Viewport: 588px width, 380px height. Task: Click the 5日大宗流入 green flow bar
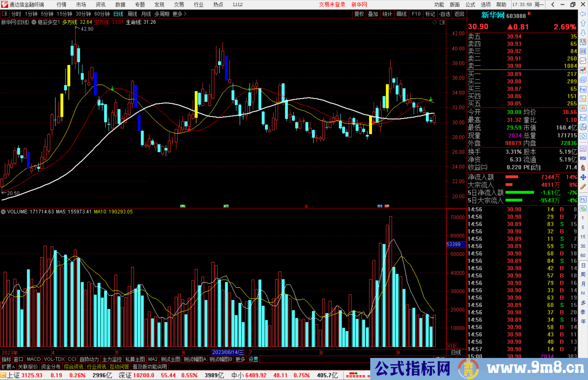[514, 200]
